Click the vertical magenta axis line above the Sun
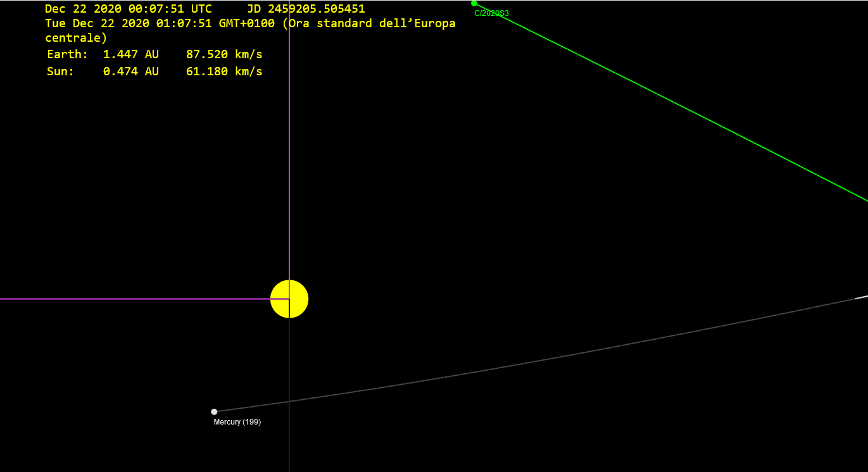 click(289, 139)
